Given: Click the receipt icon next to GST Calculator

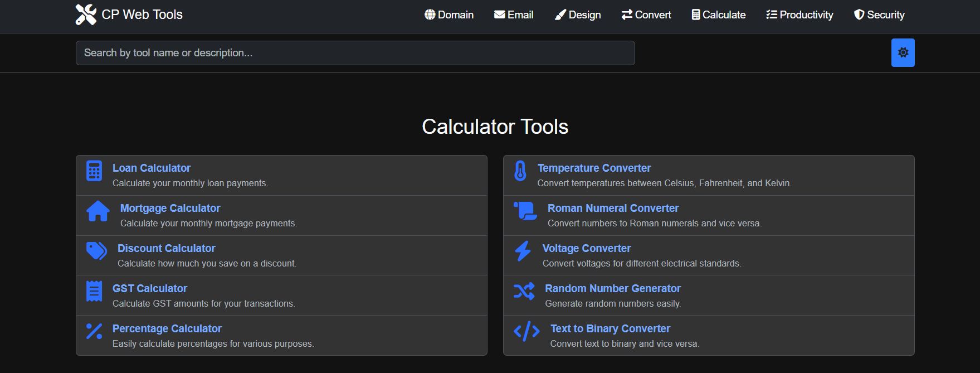Looking at the screenshot, I should pos(94,291).
